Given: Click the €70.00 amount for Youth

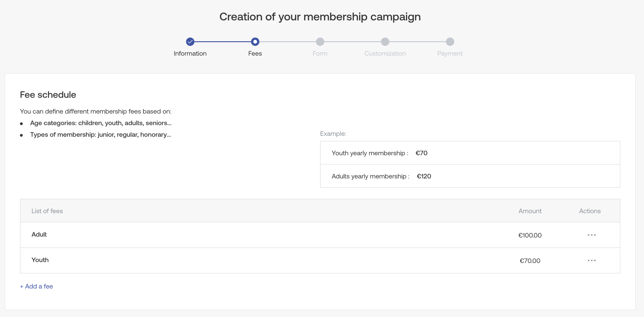Looking at the screenshot, I should pyautogui.click(x=530, y=261).
